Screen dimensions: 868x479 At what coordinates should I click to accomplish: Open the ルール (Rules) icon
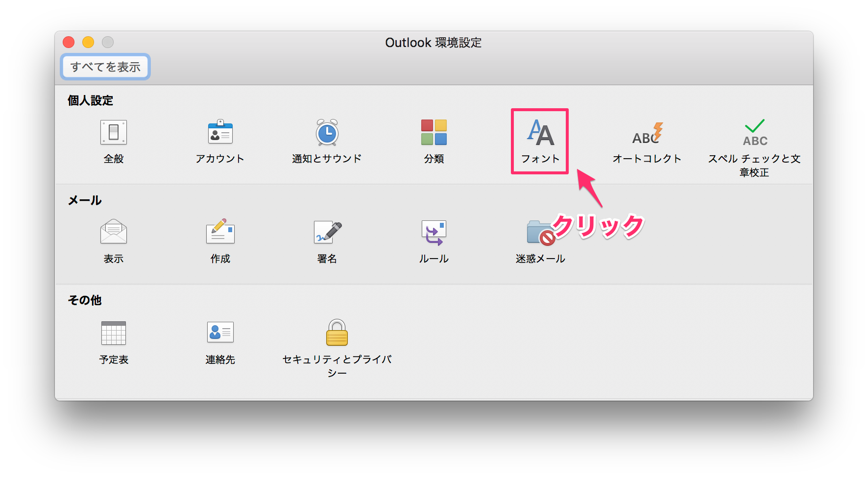tap(434, 232)
